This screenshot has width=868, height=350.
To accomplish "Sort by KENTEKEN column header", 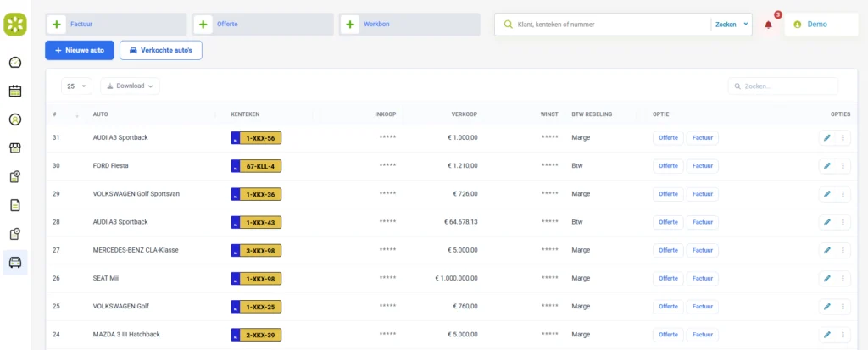I will point(245,114).
